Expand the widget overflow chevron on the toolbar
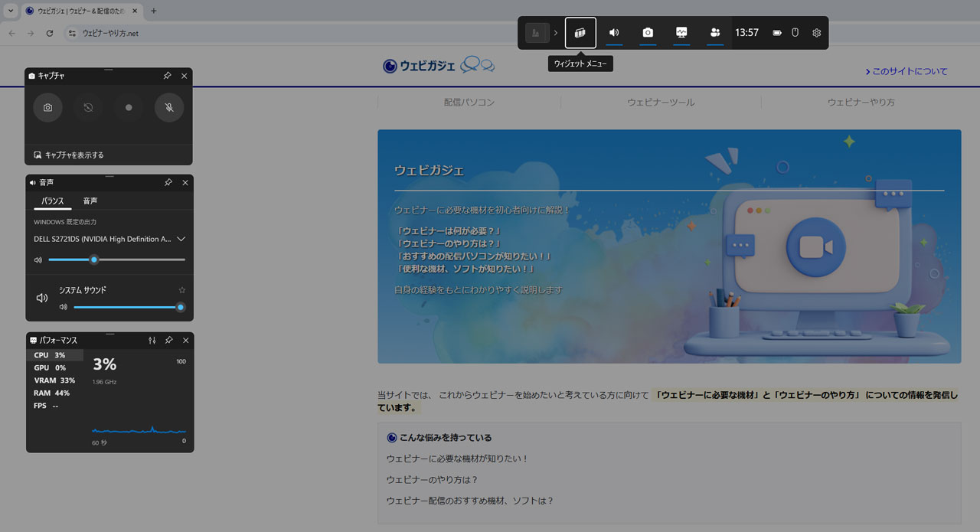This screenshot has width=980, height=532. tap(554, 32)
